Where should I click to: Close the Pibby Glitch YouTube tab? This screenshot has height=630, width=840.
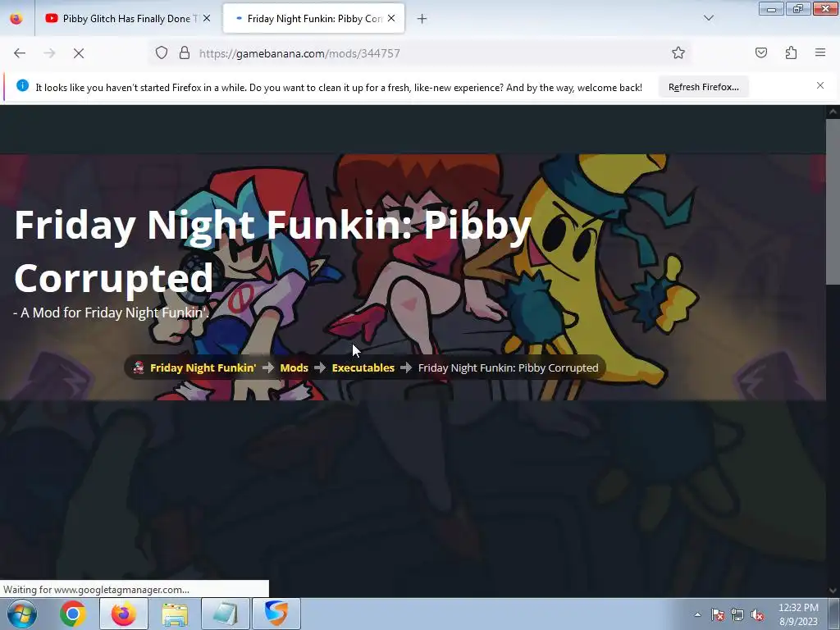(x=207, y=18)
